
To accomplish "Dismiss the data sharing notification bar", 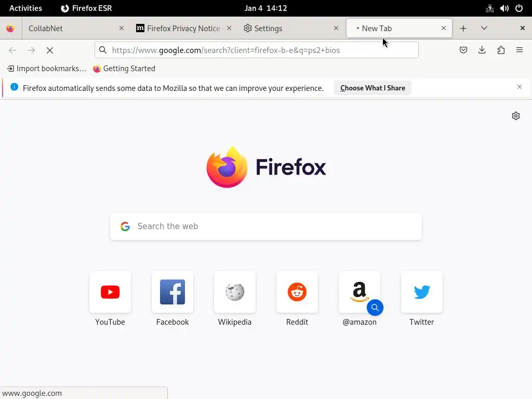I will click(520, 87).
